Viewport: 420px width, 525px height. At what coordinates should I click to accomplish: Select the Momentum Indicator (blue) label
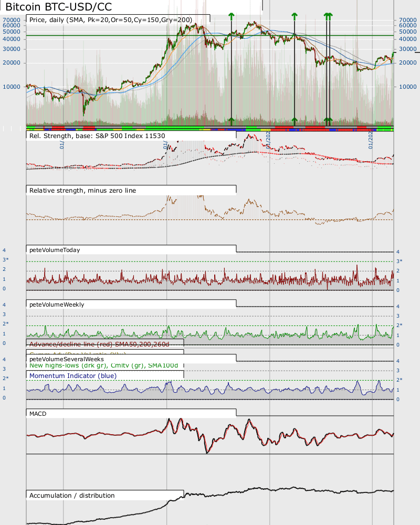(x=73, y=376)
